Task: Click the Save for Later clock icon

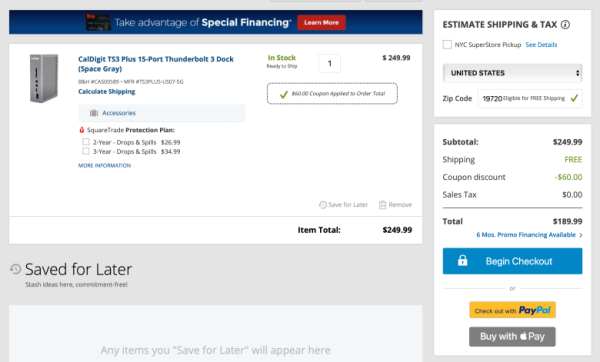Action: click(x=323, y=205)
